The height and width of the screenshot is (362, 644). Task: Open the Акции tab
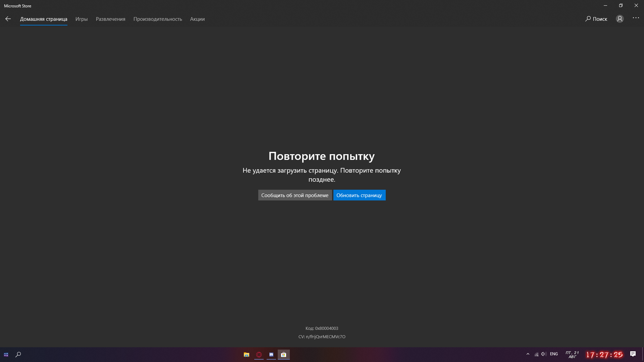point(197,19)
